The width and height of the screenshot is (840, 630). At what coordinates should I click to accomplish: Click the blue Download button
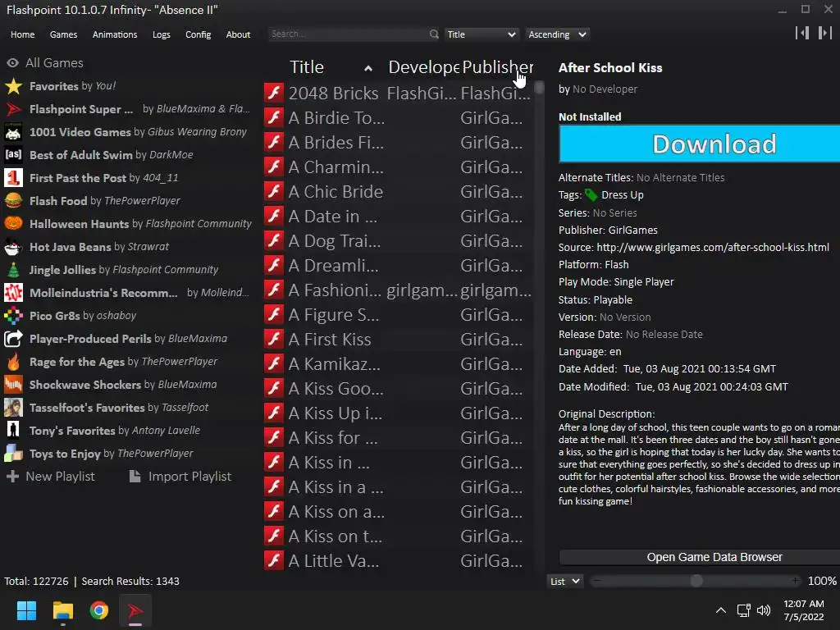[x=699, y=144]
